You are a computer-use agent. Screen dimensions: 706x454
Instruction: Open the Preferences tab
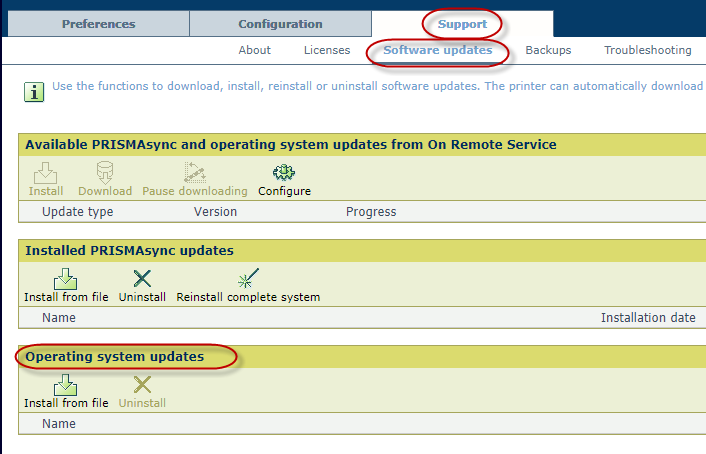99,24
